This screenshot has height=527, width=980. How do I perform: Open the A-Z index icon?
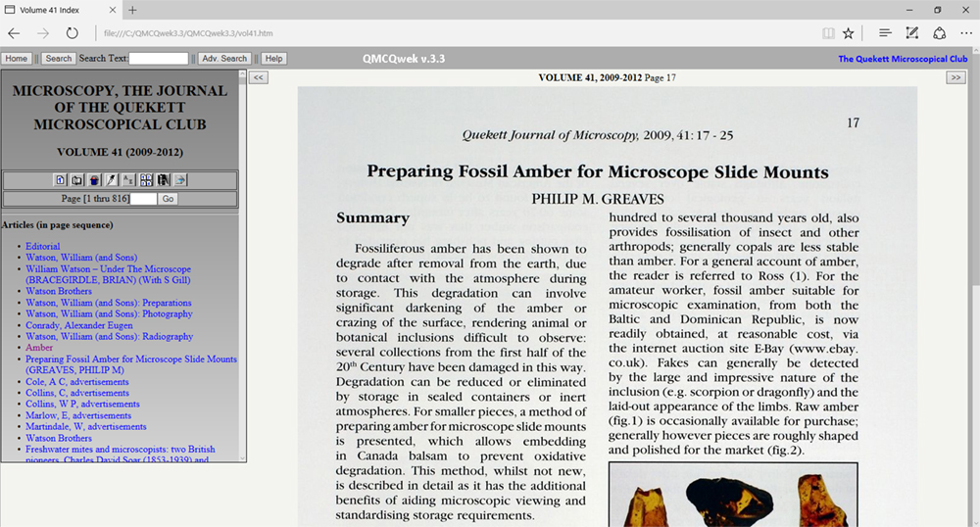click(128, 180)
